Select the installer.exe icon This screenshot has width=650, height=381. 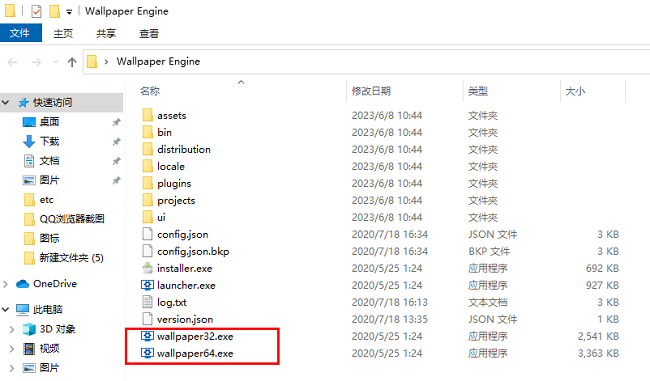click(148, 268)
